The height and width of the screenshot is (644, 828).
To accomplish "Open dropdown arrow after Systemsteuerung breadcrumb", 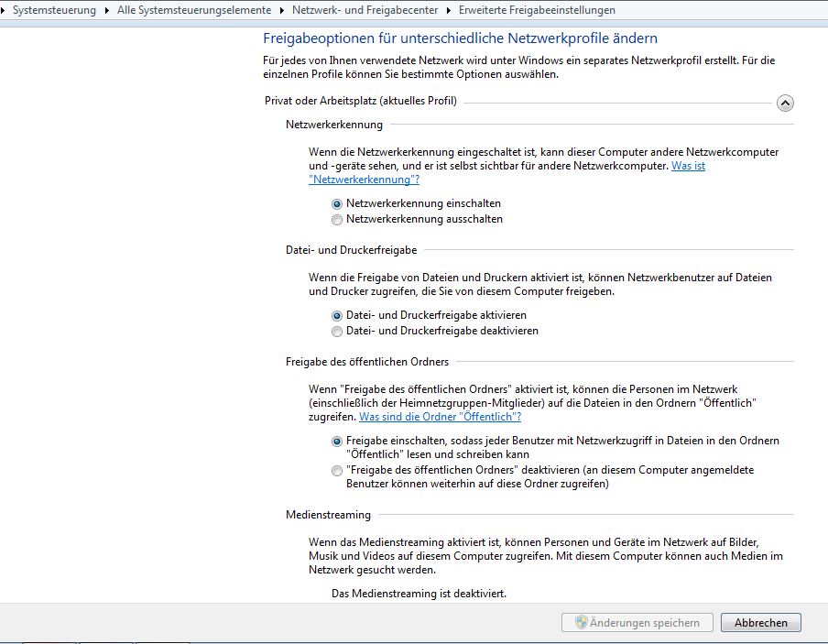I will (x=106, y=11).
